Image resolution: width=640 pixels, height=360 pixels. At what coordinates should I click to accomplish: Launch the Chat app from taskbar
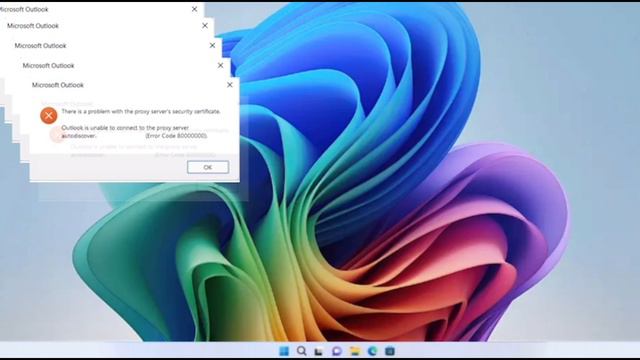coord(337,351)
